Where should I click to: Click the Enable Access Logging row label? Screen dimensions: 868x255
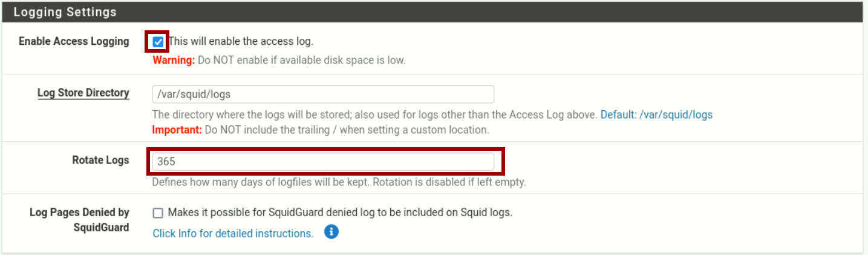(74, 41)
